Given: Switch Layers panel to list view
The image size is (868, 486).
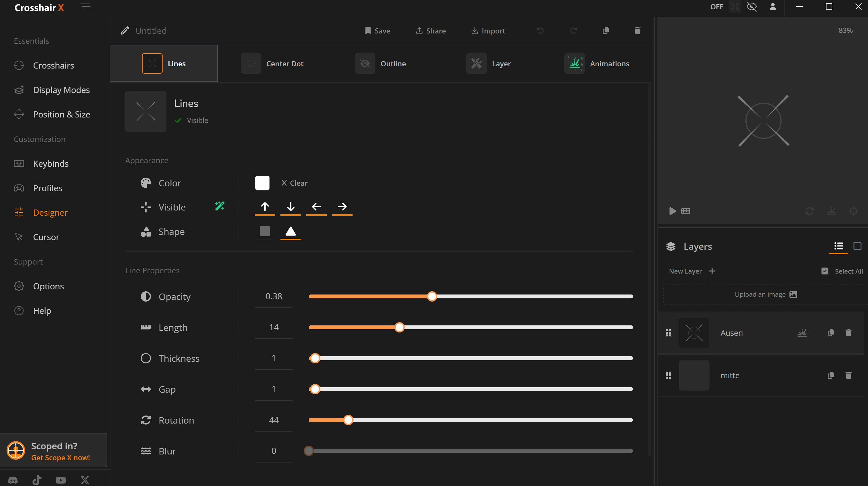Looking at the screenshot, I should [839, 246].
